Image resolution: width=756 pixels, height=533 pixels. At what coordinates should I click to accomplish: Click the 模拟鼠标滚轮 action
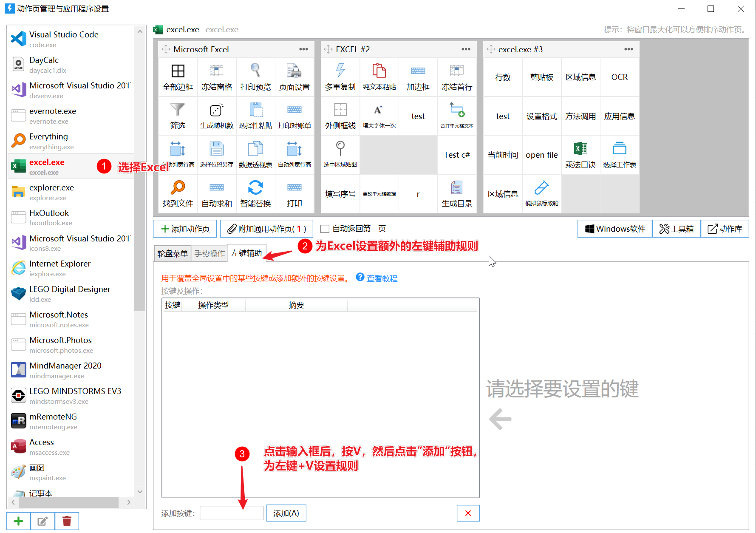click(x=542, y=194)
